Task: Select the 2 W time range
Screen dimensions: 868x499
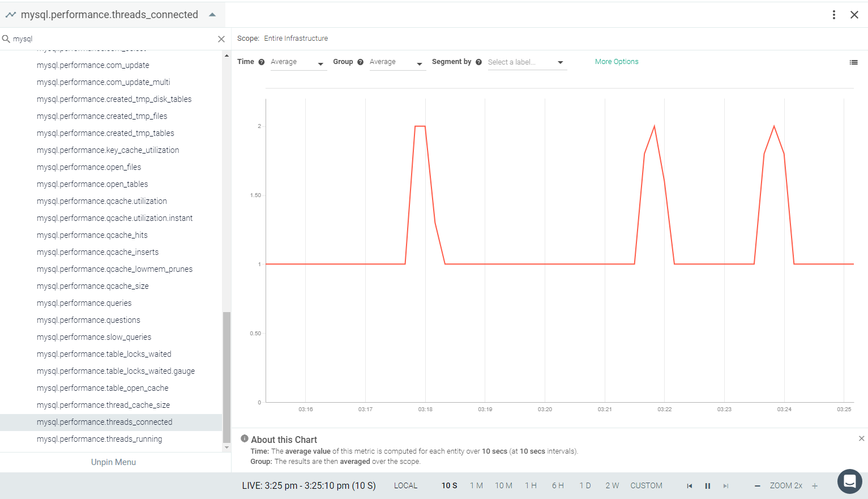Action: pyautogui.click(x=612, y=486)
